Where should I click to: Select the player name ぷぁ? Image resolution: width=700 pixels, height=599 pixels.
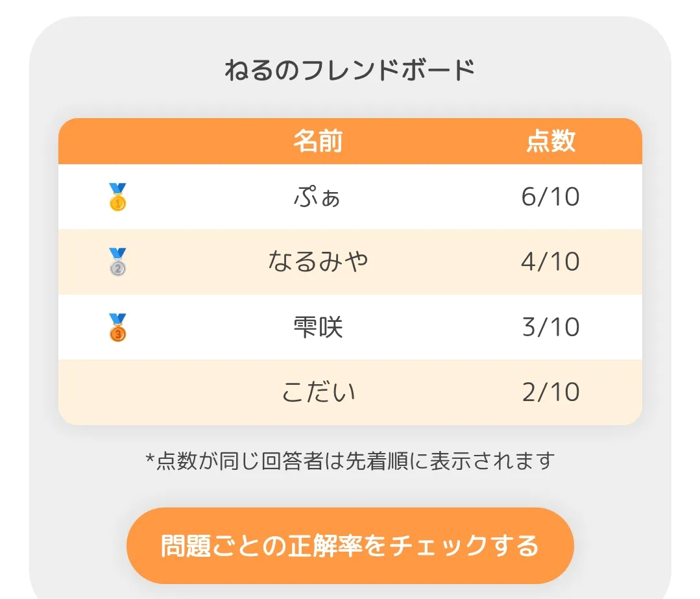317,197
